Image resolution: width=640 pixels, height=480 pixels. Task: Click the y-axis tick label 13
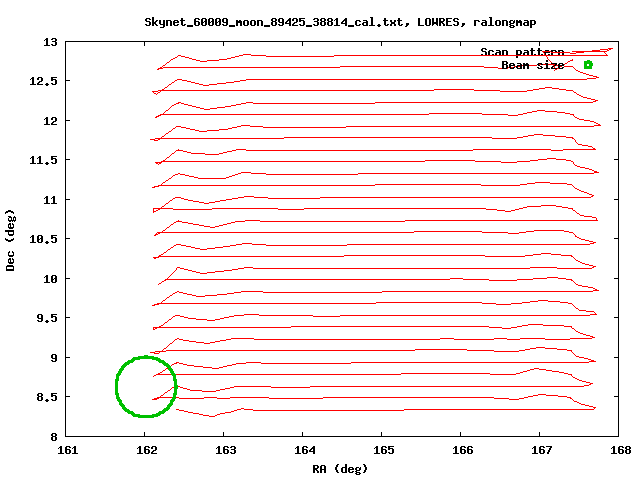click(51, 42)
